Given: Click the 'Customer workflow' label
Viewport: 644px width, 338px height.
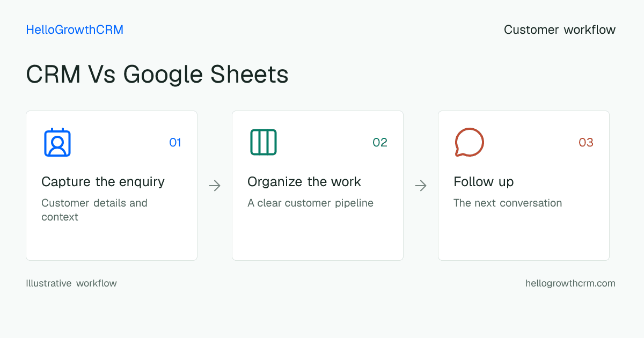Looking at the screenshot, I should pyautogui.click(x=560, y=30).
